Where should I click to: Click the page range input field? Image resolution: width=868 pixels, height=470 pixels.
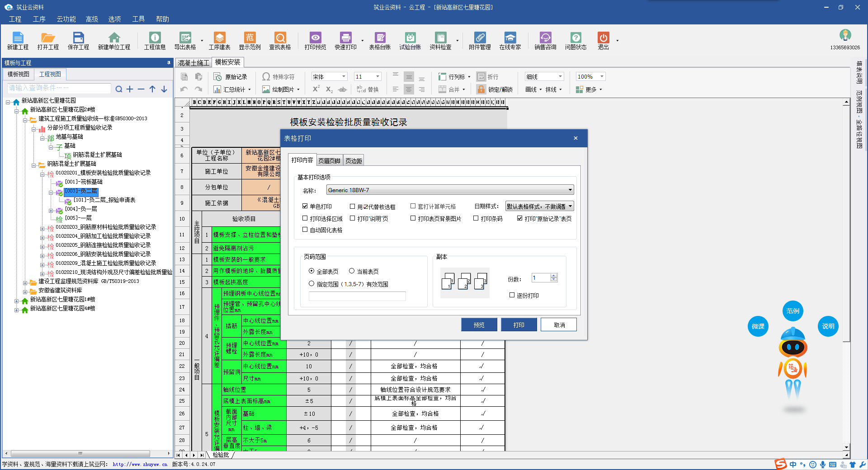(357, 296)
